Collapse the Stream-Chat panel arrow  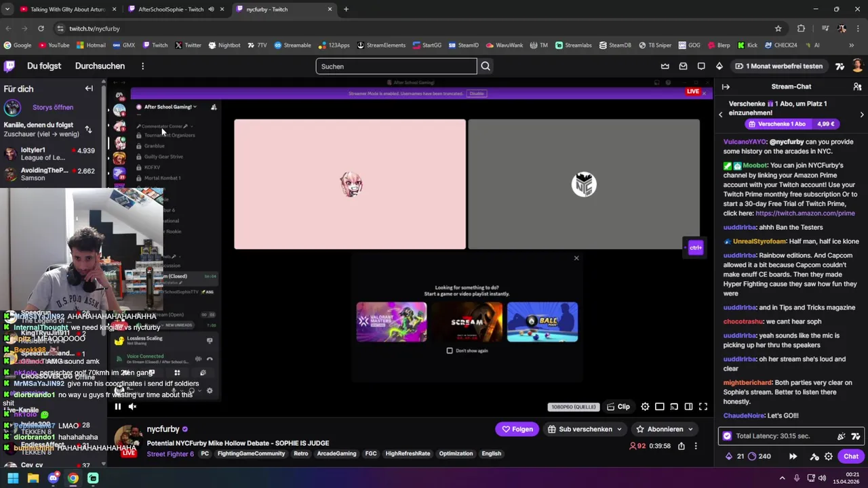[726, 87]
